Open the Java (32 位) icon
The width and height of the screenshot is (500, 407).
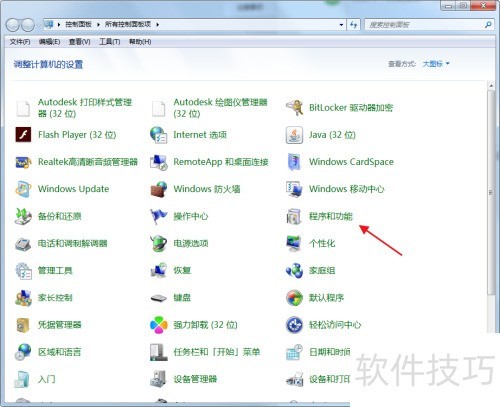click(x=294, y=135)
